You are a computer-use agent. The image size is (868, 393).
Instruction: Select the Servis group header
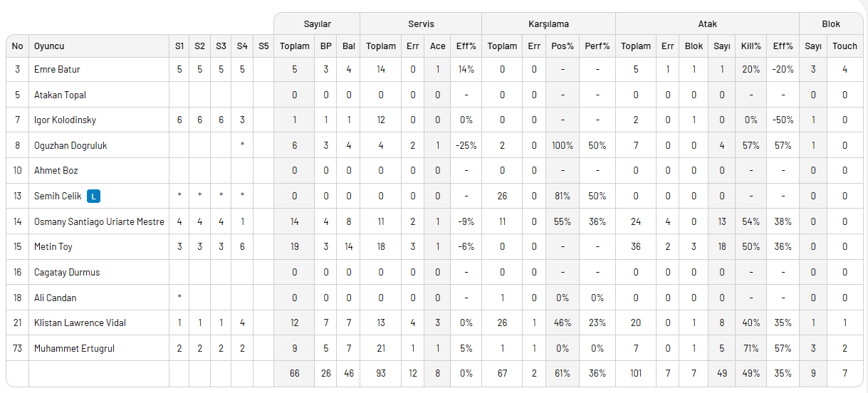coord(421,24)
